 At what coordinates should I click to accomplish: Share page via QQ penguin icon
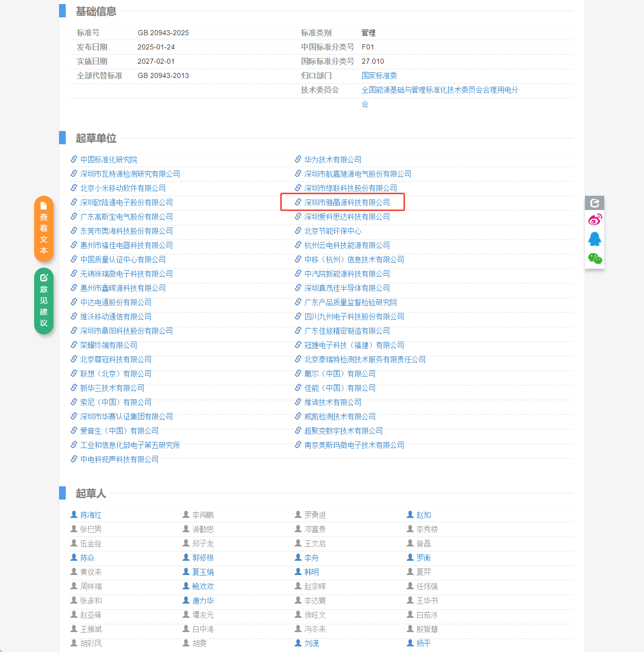(595, 239)
